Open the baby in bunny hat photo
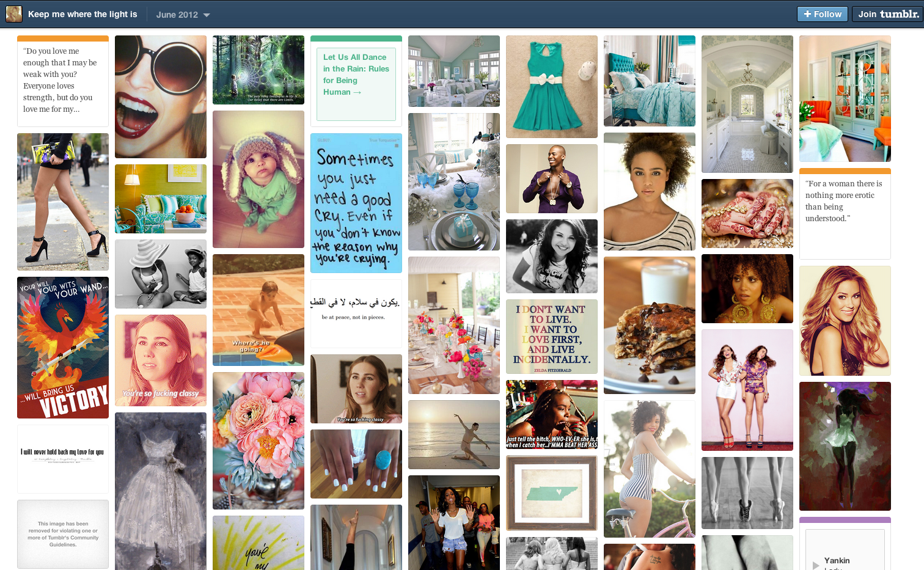Screen dimensions: 924x570 click(x=258, y=178)
